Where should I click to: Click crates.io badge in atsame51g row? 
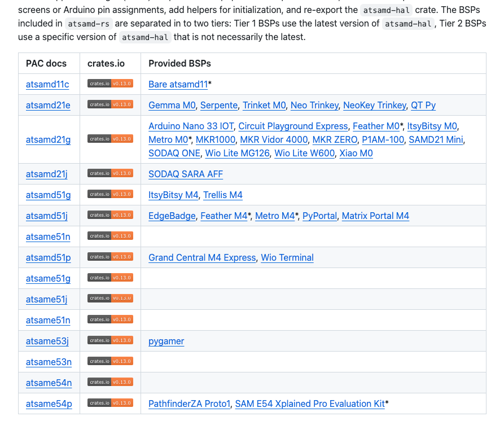click(110, 278)
